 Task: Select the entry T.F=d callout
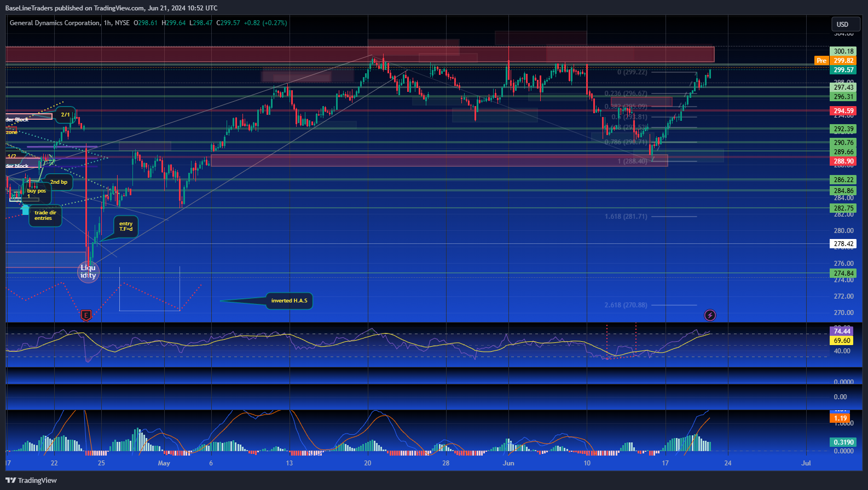[126, 226]
